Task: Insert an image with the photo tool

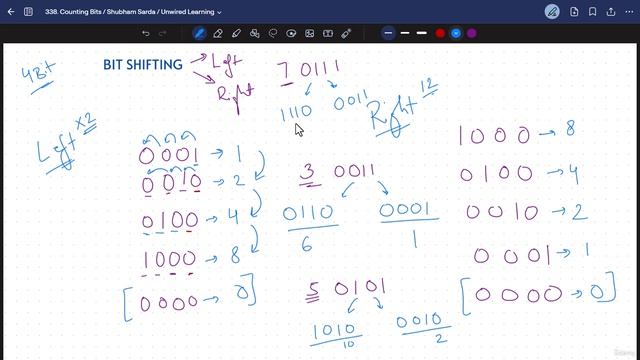Action: coord(309,33)
